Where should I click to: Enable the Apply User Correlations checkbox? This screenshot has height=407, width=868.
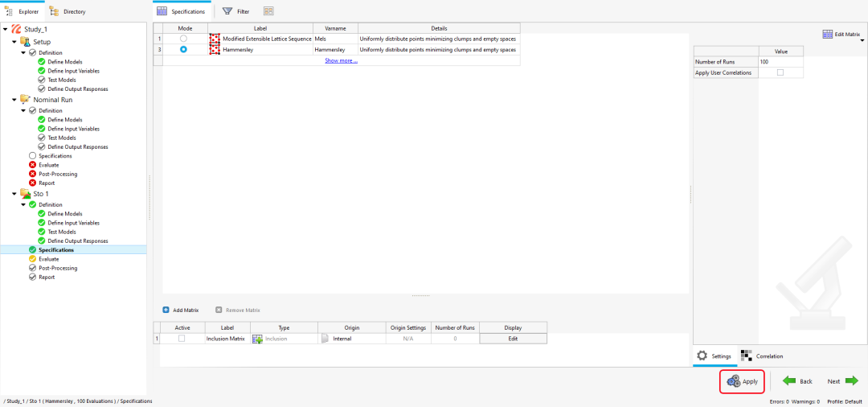tap(780, 72)
